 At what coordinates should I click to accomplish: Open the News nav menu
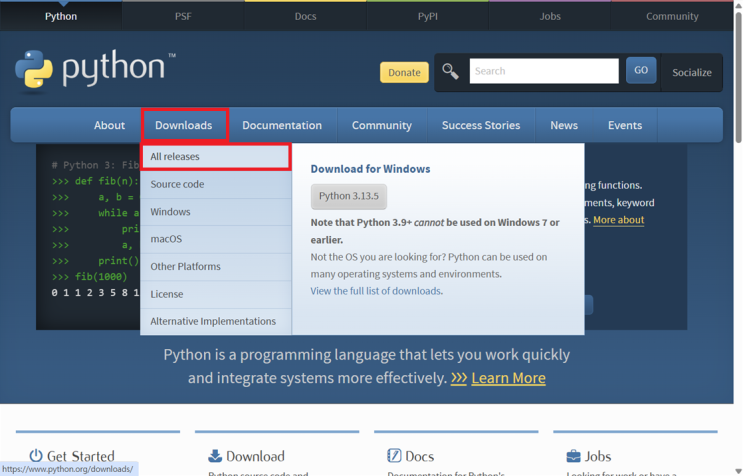click(564, 126)
